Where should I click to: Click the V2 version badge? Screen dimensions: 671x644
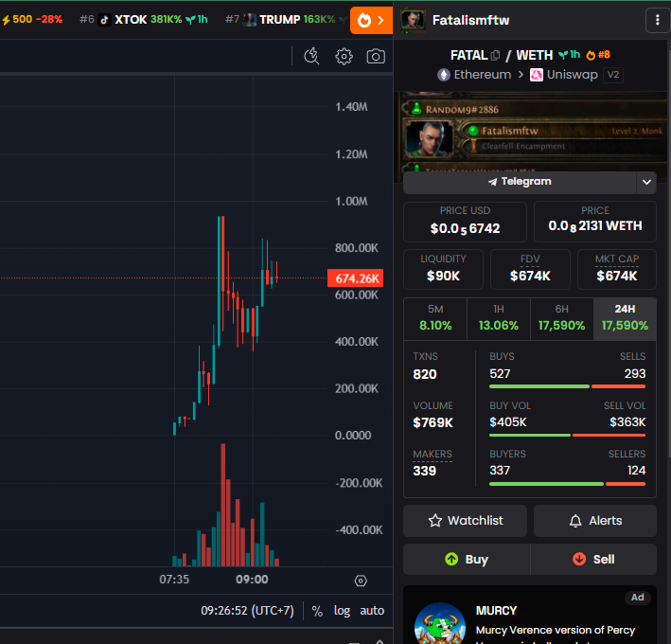coord(613,75)
